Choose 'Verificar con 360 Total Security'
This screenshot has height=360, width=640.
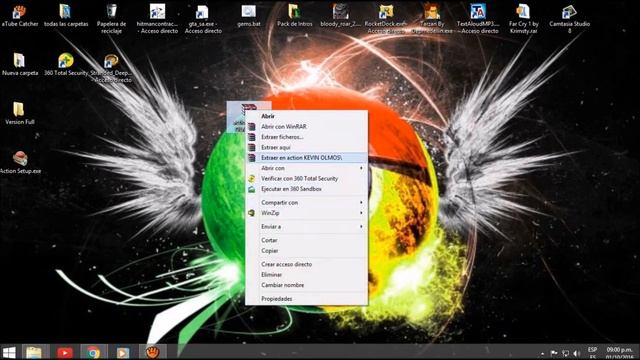pyautogui.click(x=306, y=178)
